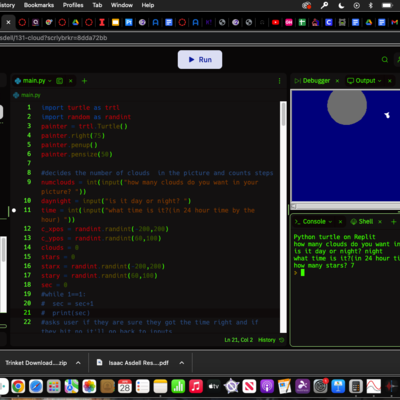Open the Profiles menu

point(73,5)
